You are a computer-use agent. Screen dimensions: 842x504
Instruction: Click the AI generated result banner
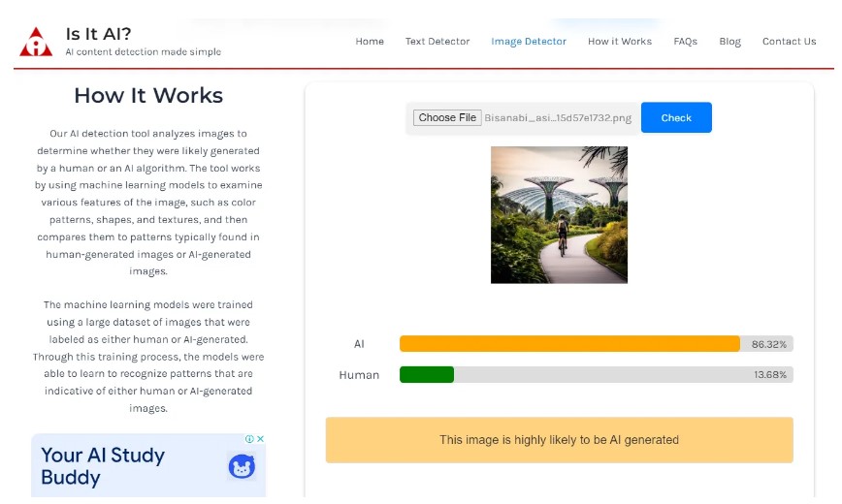[559, 440]
